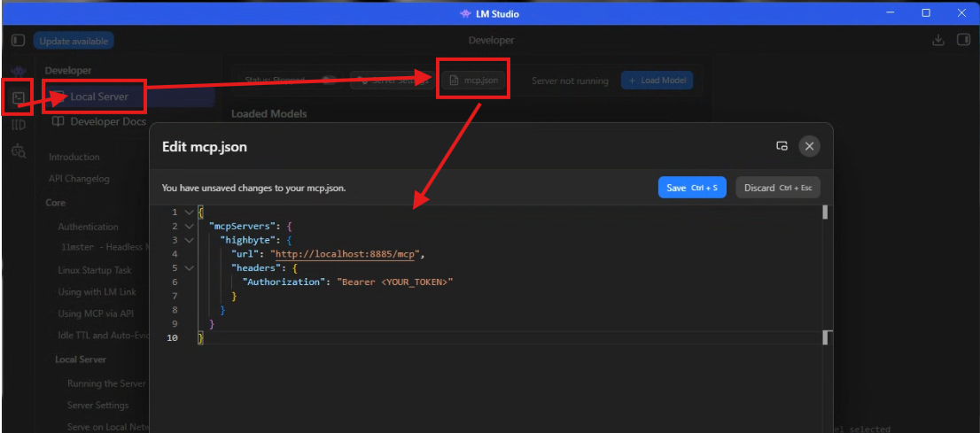Image resolution: width=980 pixels, height=433 pixels.
Task: Collapse the code fold at line 1
Action: (190, 213)
